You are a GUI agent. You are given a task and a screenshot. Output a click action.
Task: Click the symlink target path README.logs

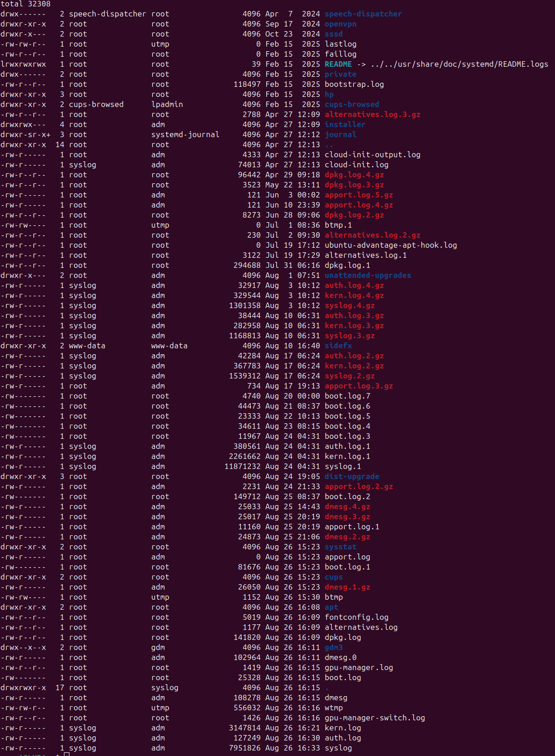click(459, 64)
